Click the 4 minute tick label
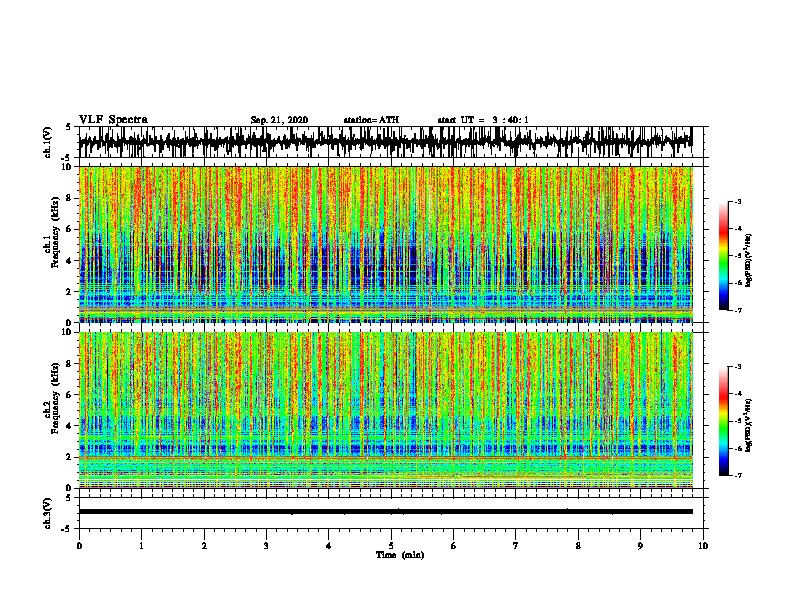 pos(329,546)
